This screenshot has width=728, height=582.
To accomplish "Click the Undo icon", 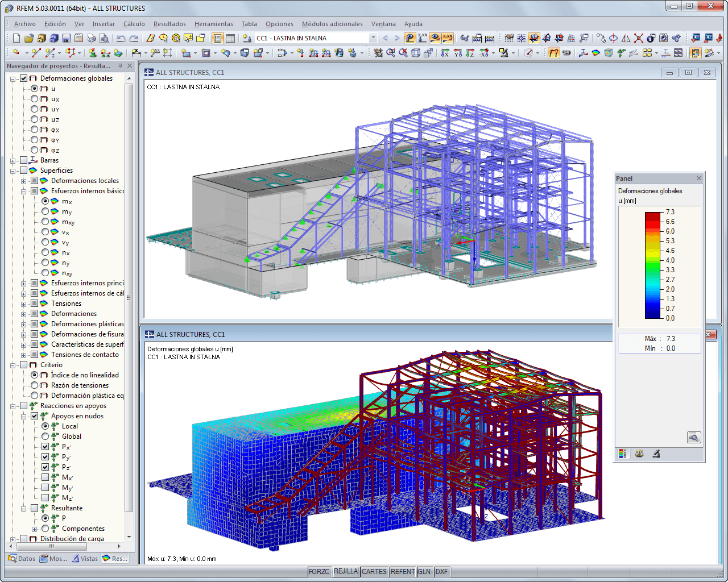I will 119,38.
